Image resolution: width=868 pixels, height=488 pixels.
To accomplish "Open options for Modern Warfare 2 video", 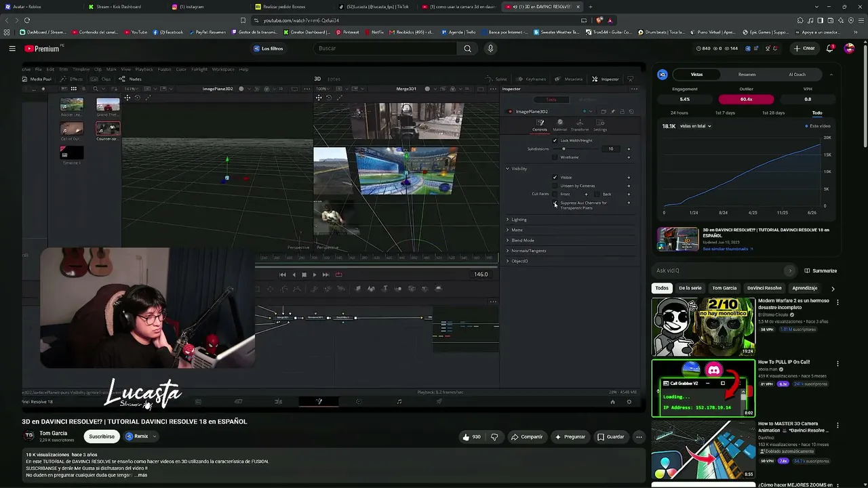I will click(x=837, y=302).
